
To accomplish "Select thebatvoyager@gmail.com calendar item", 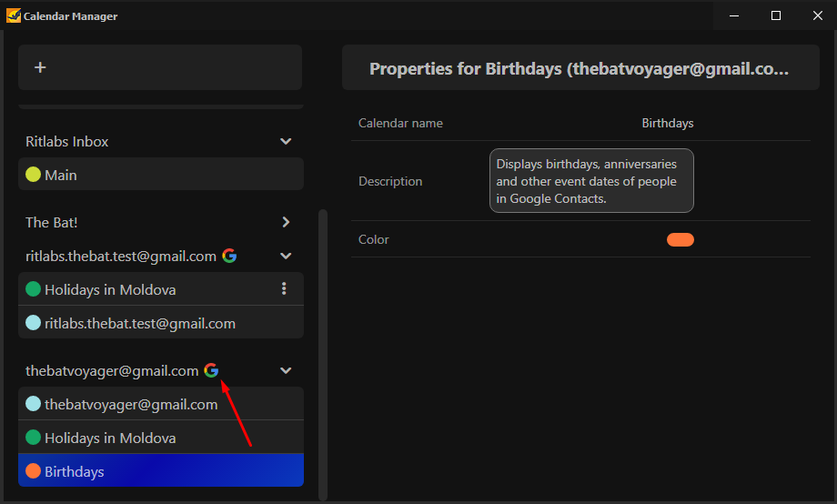I will [161, 404].
